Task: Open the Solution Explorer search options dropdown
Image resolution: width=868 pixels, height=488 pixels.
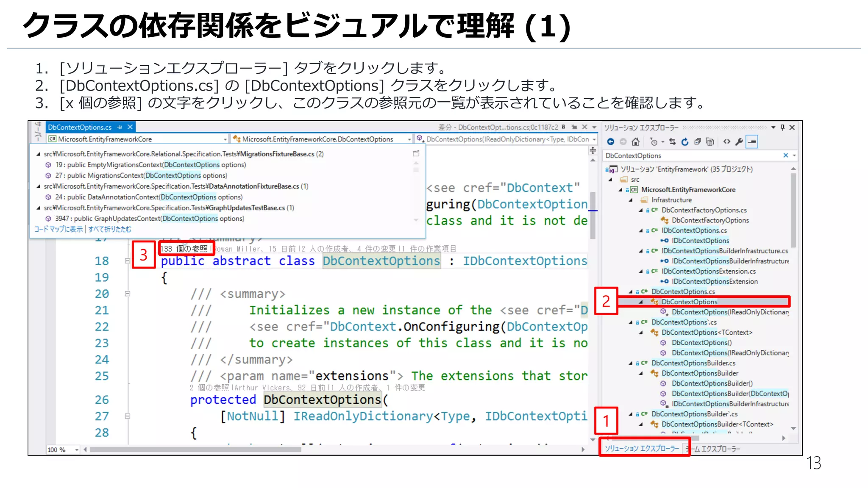Action: [794, 156]
